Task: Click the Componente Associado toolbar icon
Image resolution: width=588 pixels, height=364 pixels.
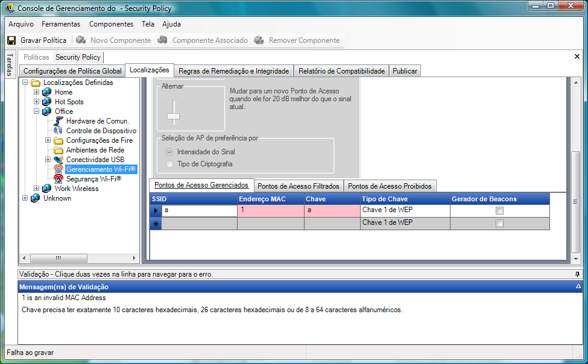Action: pyautogui.click(x=162, y=40)
